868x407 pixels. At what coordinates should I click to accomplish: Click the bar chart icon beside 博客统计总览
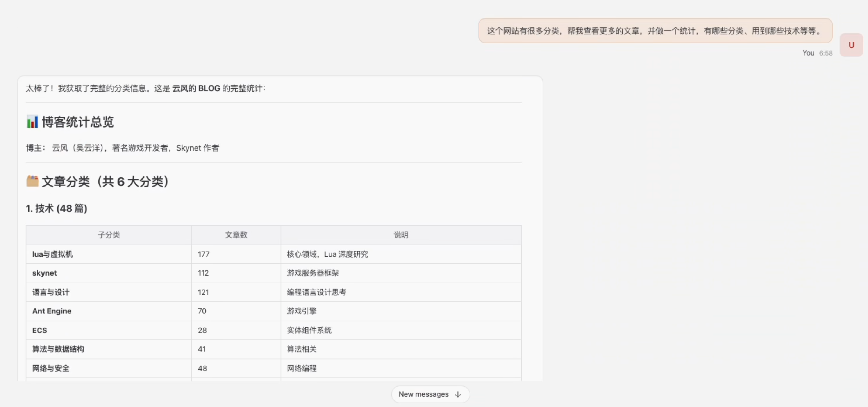[x=32, y=122]
